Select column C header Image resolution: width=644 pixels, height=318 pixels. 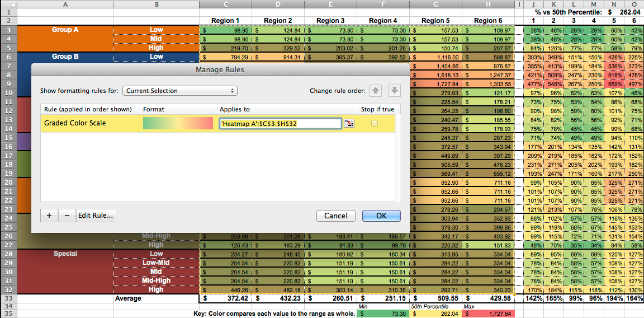coord(225,4)
